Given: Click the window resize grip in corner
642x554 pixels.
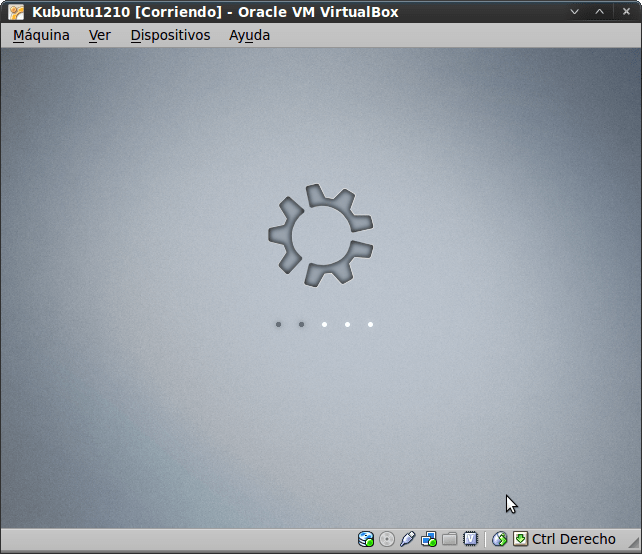Looking at the screenshot, I should (633, 545).
